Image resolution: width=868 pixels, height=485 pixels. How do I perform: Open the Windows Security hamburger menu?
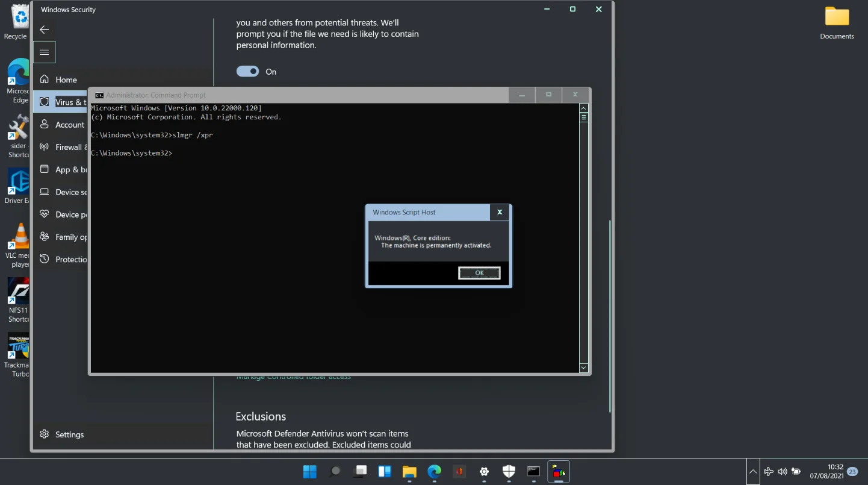(44, 52)
